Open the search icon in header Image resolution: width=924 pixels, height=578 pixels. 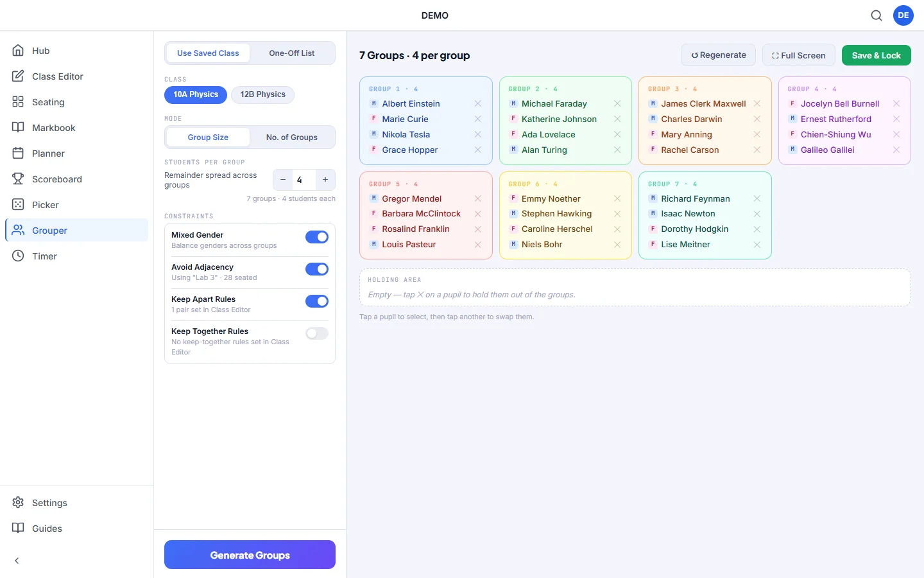coord(877,15)
